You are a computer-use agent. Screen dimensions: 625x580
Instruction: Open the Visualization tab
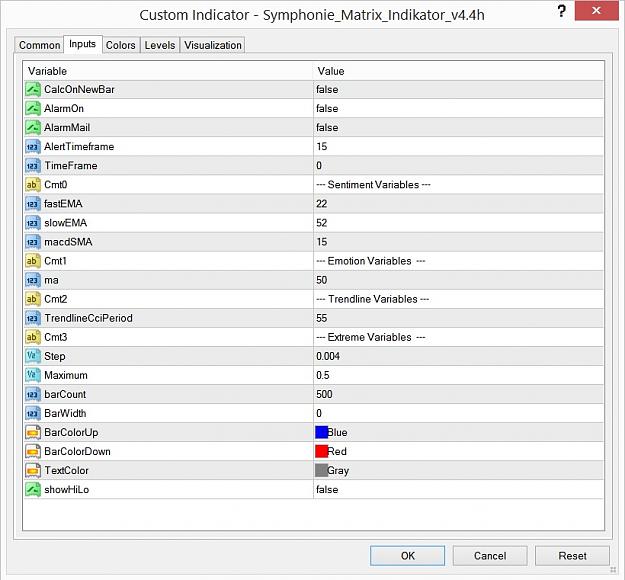click(x=212, y=45)
